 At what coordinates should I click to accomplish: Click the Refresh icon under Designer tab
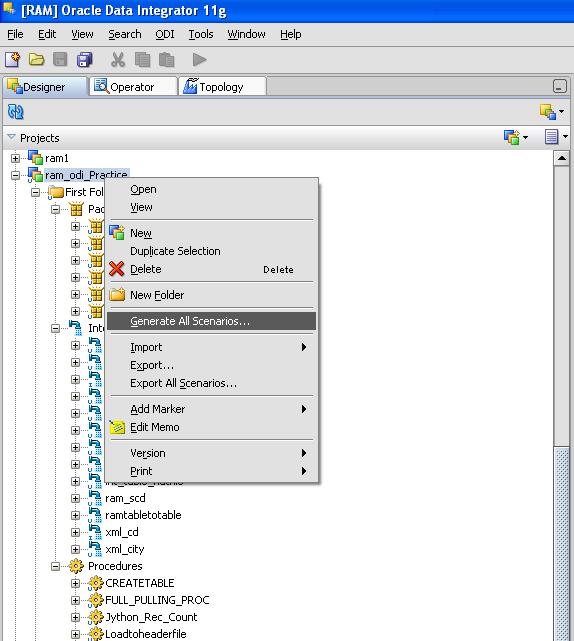click(x=16, y=112)
